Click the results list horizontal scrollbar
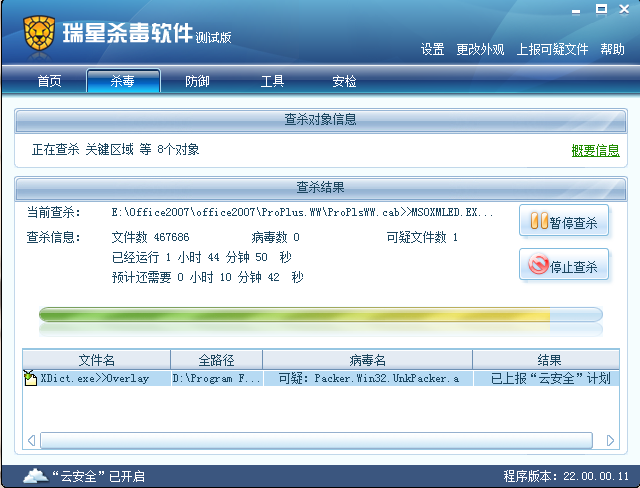Image resolution: width=640 pixels, height=488 pixels. coord(316,441)
